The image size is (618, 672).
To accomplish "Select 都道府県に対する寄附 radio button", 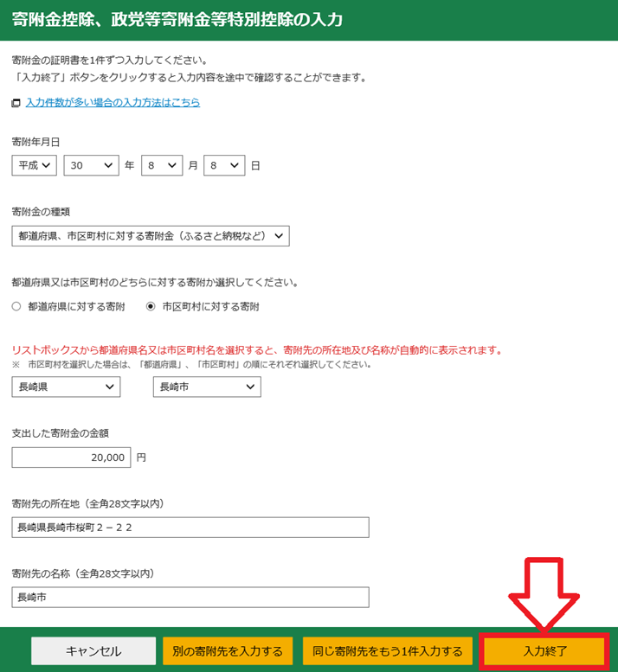I will (x=16, y=306).
